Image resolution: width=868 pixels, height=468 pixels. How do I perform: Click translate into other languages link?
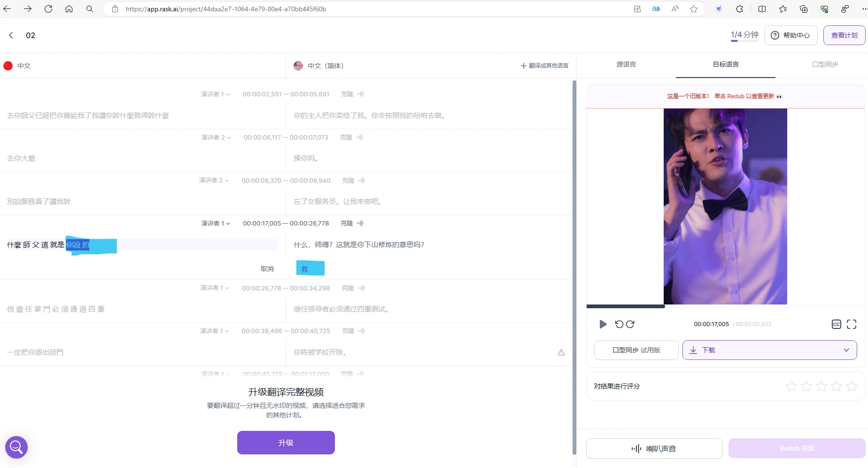pyautogui.click(x=544, y=66)
